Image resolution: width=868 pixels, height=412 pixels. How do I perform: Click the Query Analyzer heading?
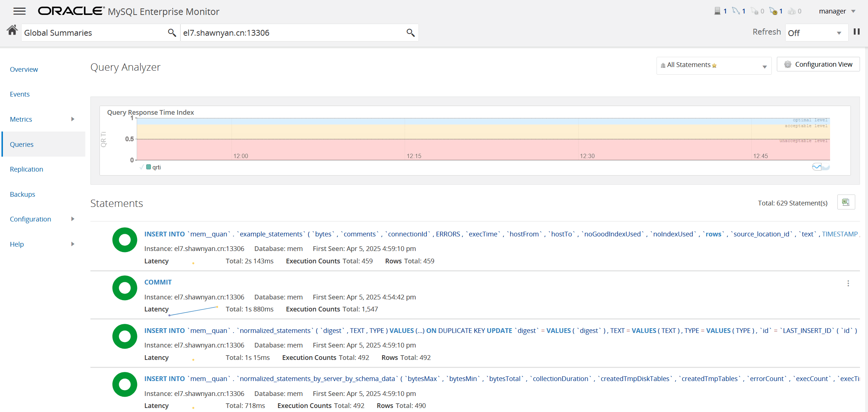pos(125,67)
